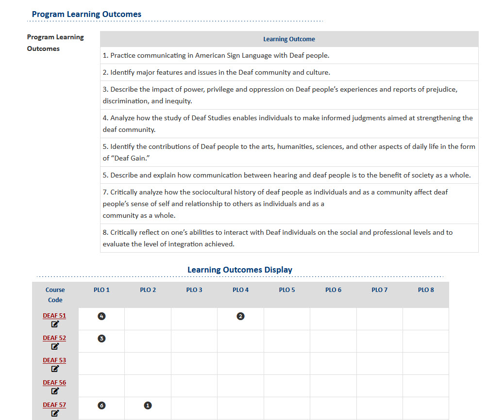This screenshot has height=420, width=504.
Task: Click outcome 8 about reflecting on one's abilities
Action: (x=289, y=238)
